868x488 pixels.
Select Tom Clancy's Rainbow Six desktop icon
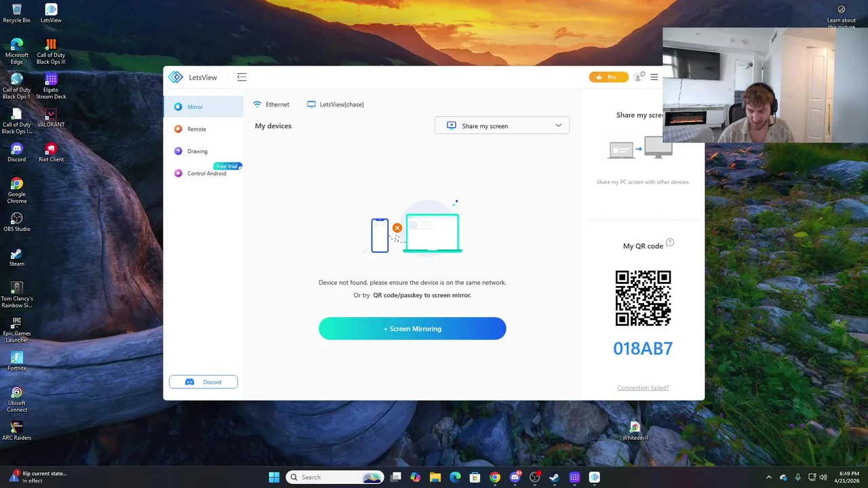[17, 295]
